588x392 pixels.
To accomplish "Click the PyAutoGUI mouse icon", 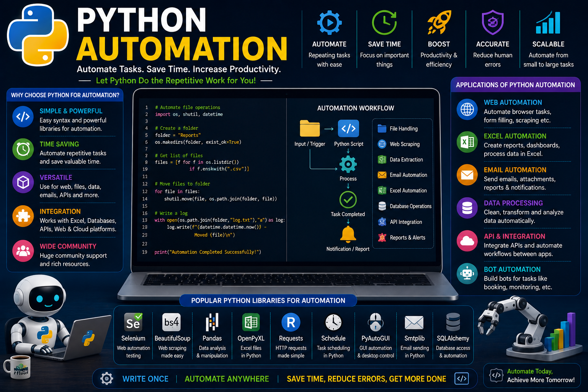I will click(376, 322).
